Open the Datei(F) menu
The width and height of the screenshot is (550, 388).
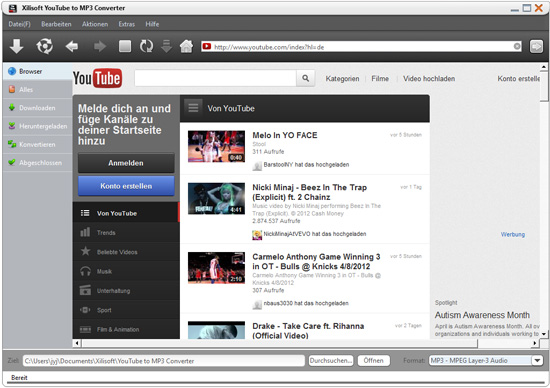click(x=19, y=24)
